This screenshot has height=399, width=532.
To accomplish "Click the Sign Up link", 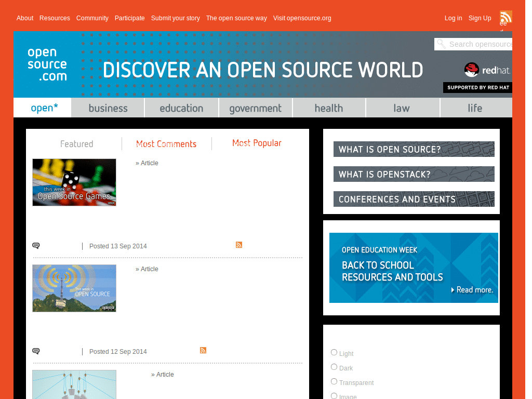I will pyautogui.click(x=480, y=18).
